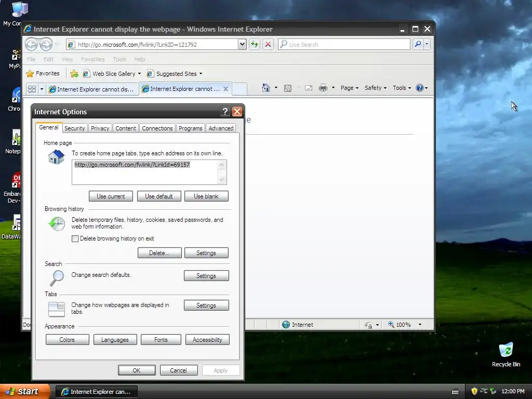Expand Web Slice Gallery dropdown
The image size is (532, 399).
[139, 74]
